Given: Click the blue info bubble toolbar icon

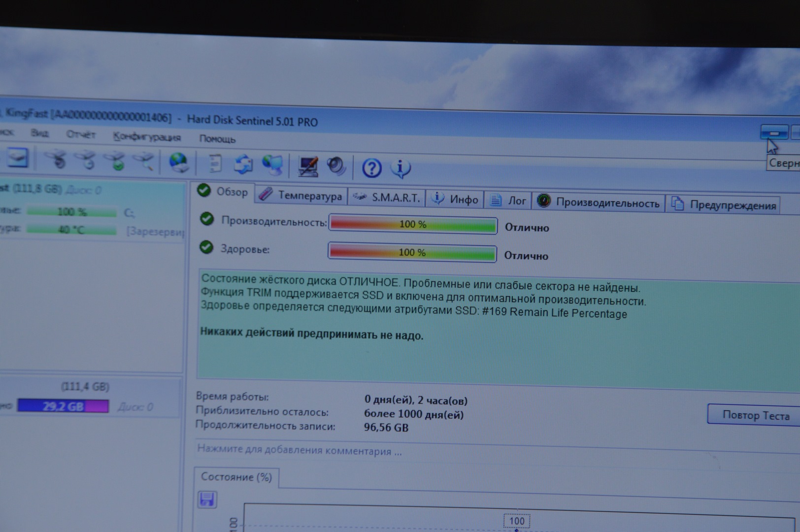Looking at the screenshot, I should coord(400,168).
